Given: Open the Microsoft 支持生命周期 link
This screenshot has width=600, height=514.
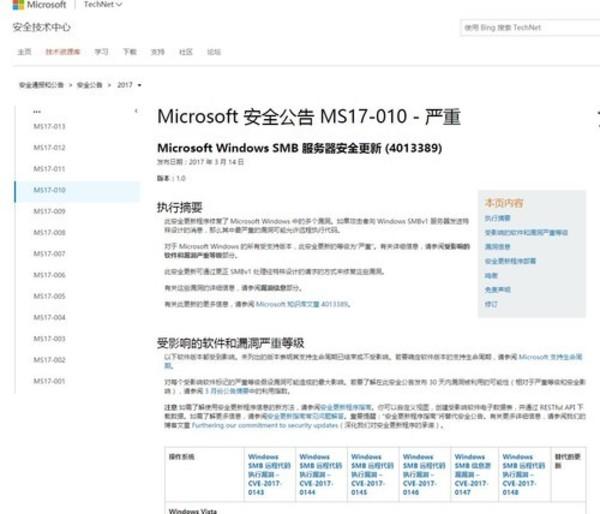Looking at the screenshot, I should (551, 357).
